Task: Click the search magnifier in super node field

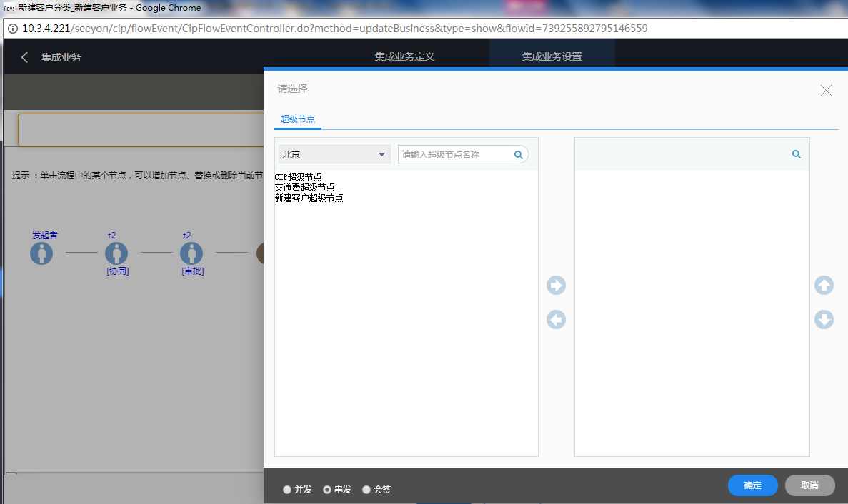Action: (519, 155)
